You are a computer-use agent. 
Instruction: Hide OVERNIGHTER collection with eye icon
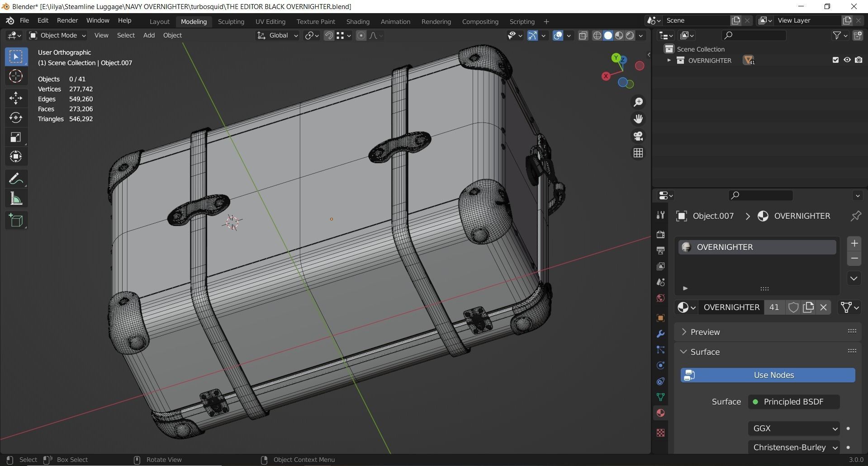coord(847,60)
